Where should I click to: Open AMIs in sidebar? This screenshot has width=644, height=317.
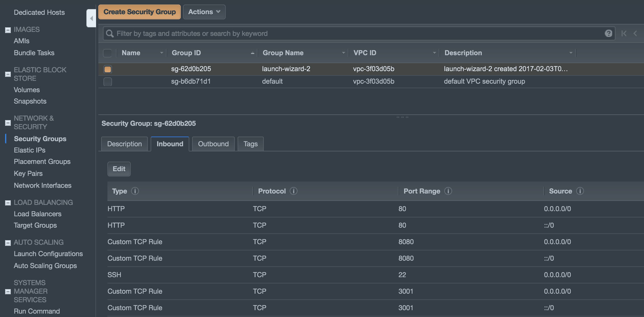(22, 41)
